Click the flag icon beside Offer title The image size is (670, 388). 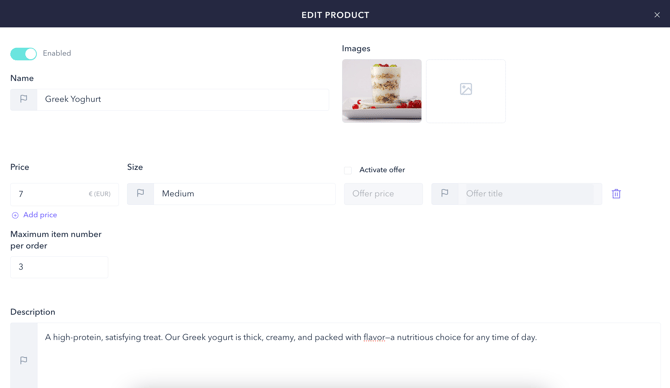click(444, 193)
